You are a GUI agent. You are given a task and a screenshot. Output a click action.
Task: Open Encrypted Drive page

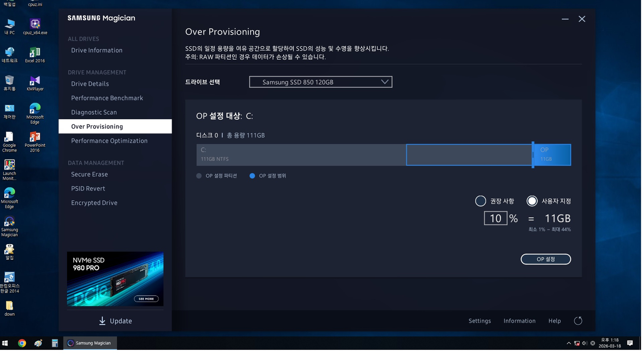95,203
